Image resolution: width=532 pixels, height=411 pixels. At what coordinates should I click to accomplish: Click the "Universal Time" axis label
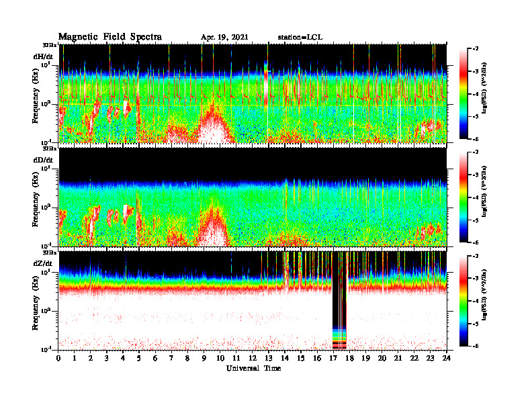click(x=253, y=368)
